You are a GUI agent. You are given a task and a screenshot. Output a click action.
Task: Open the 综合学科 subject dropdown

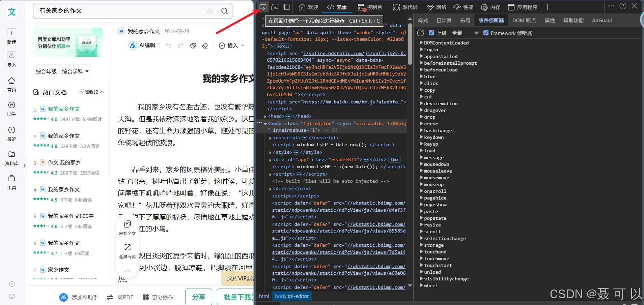(75, 71)
